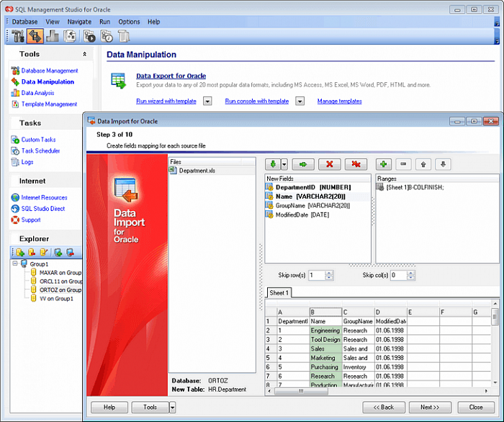Open Data Export for Oracle link
This screenshot has width=504, height=422.
pos(171,76)
